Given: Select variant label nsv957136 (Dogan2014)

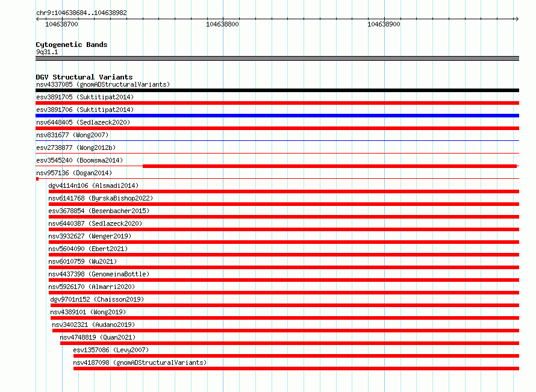Looking at the screenshot, I should 74,173.
